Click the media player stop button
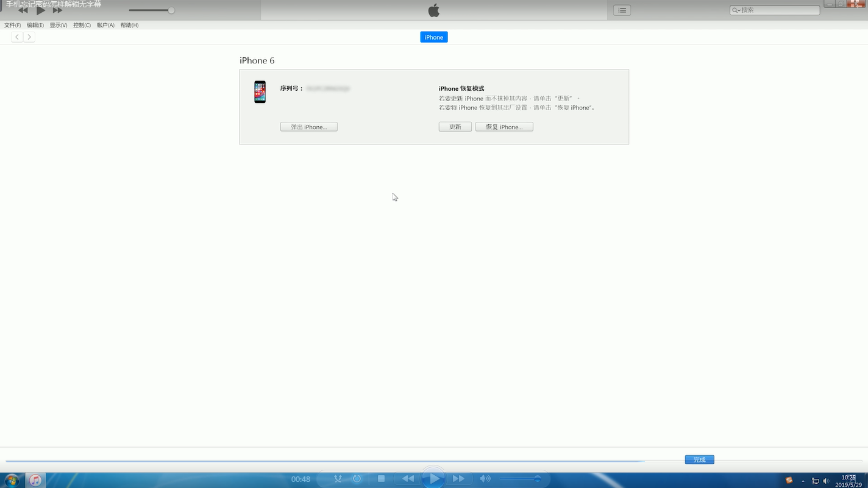Image resolution: width=868 pixels, height=488 pixels. (x=381, y=479)
